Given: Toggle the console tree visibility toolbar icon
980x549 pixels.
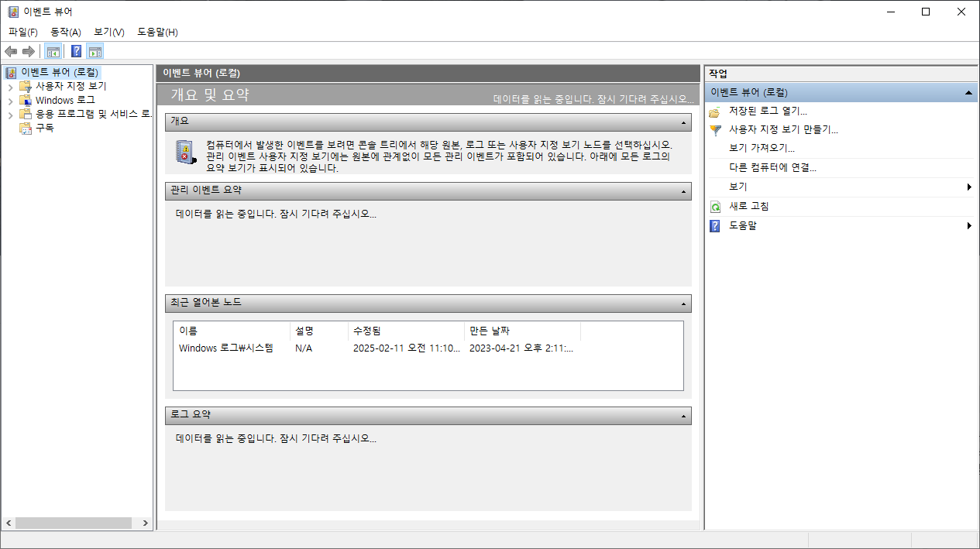Looking at the screenshot, I should pyautogui.click(x=53, y=50).
